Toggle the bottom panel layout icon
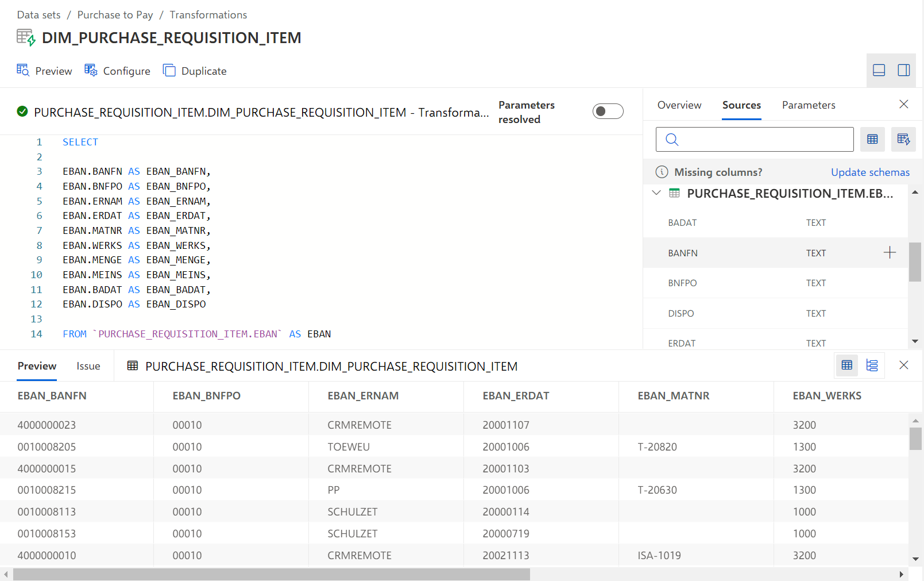Screen dimensions: 924x581 879,70
